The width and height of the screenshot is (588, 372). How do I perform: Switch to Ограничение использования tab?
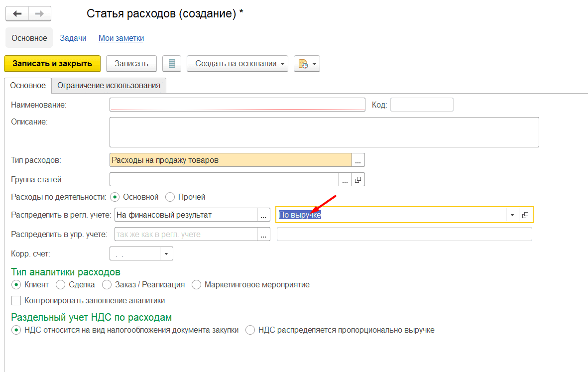(x=109, y=86)
